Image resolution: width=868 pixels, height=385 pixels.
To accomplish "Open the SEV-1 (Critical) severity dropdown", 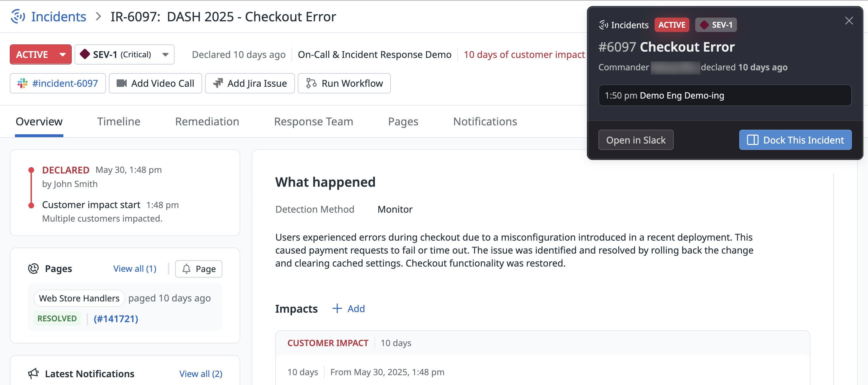I will pos(124,54).
